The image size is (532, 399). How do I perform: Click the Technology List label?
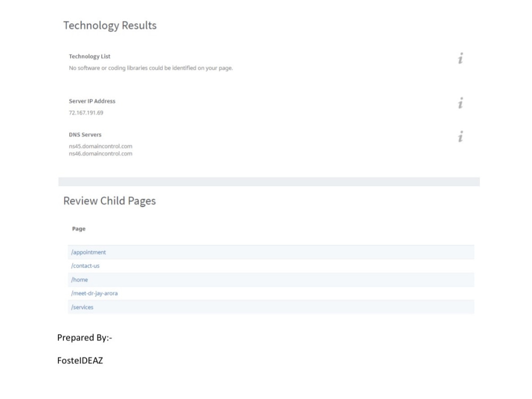point(89,56)
